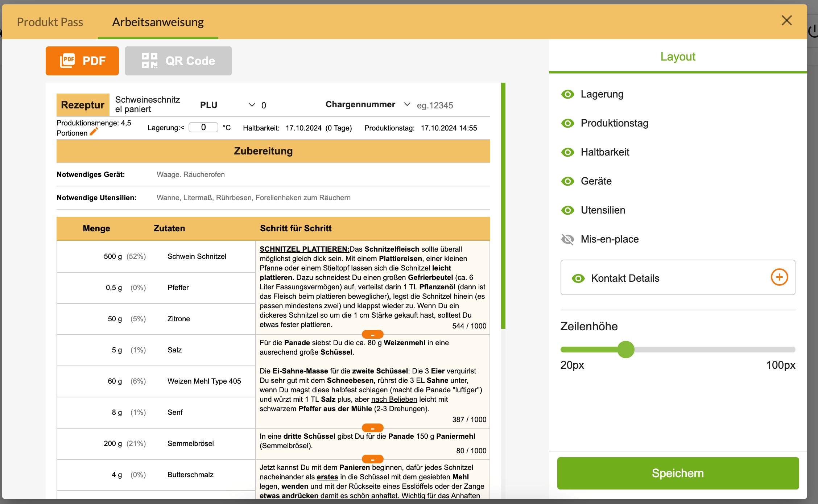Export the work instruction as PDF

click(82, 61)
